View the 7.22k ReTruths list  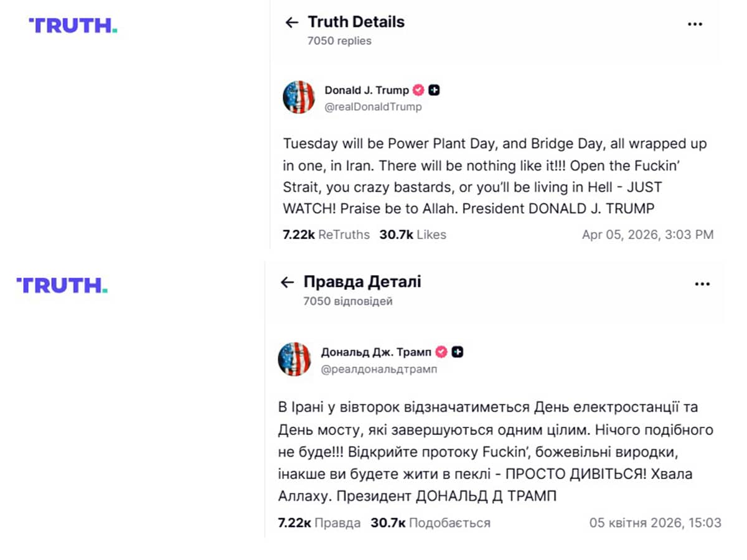tap(326, 235)
